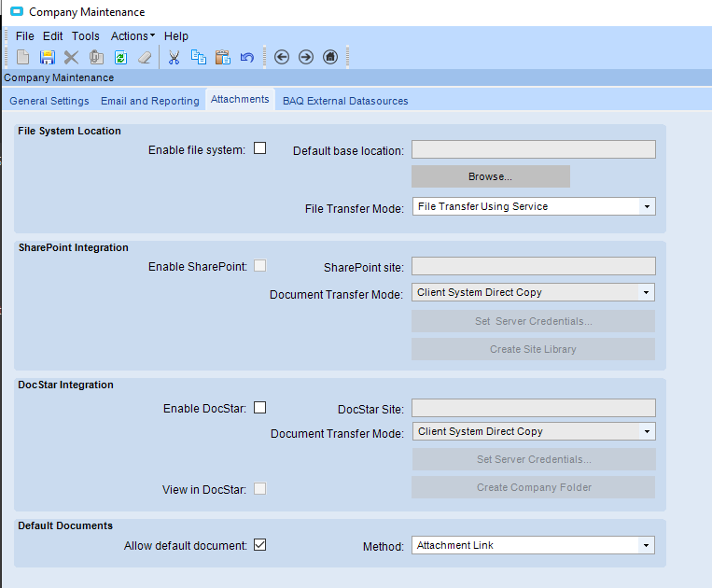The image size is (712, 588).
Task: Save the company record via floppy icon
Action: click(x=48, y=57)
